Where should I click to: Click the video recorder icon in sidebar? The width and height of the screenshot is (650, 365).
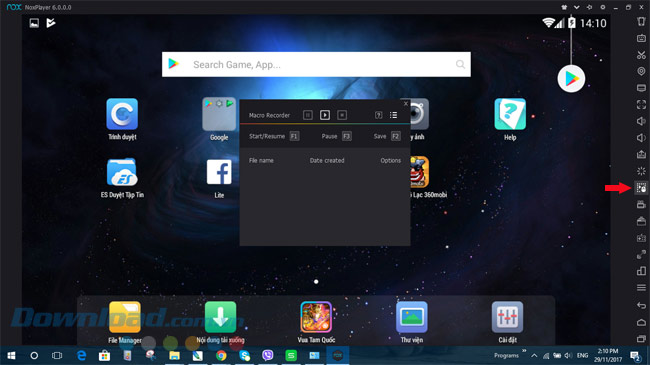click(x=641, y=204)
